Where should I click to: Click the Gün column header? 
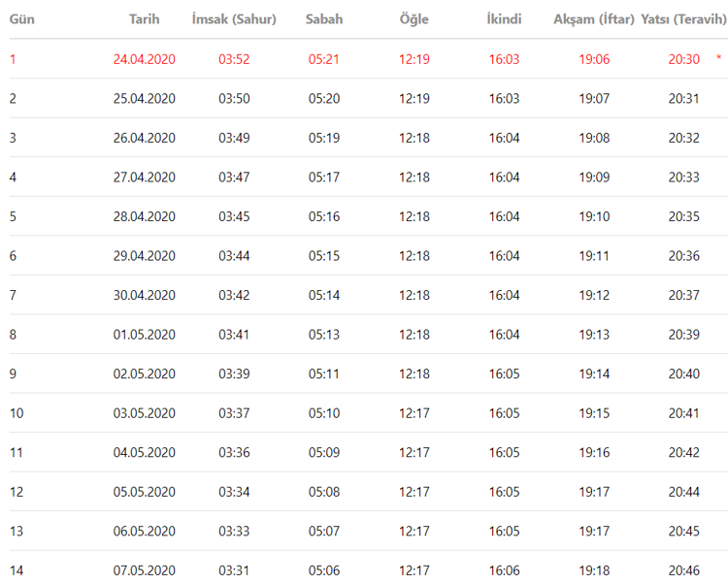22,19
